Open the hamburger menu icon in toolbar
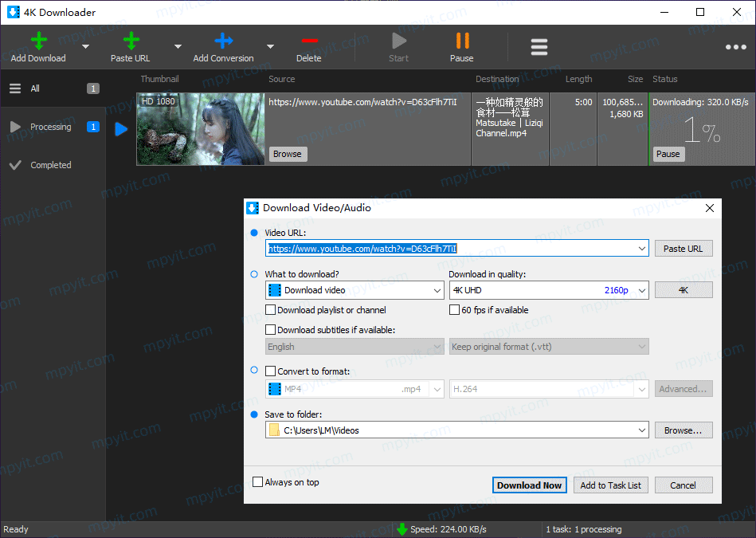 coord(539,47)
